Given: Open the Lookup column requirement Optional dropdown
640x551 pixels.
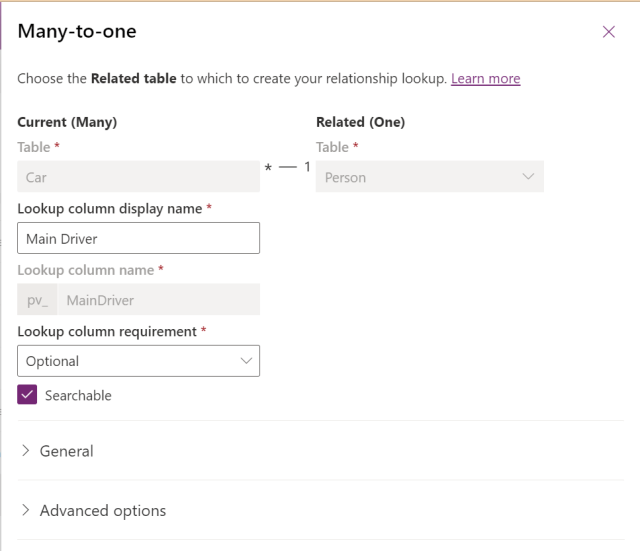Looking at the screenshot, I should pyautogui.click(x=138, y=361).
